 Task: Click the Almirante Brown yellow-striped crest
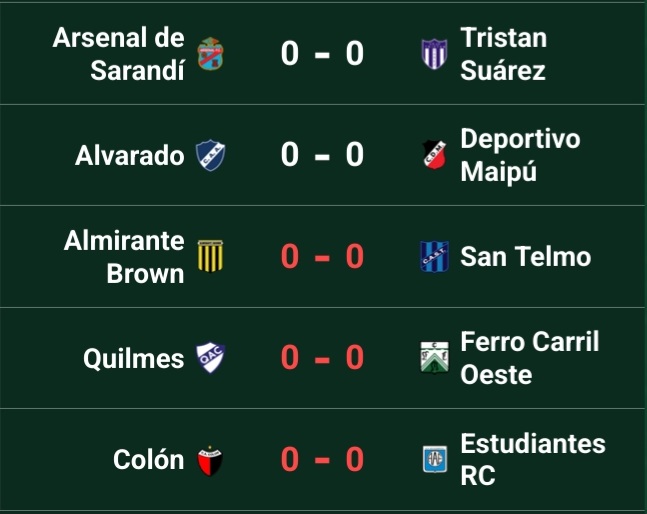210,256
